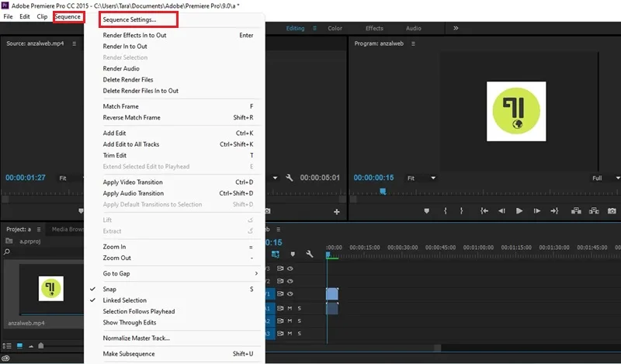The width and height of the screenshot is (621, 364).
Task: Click the a.prproj folder bin icon
Action: [9, 241]
